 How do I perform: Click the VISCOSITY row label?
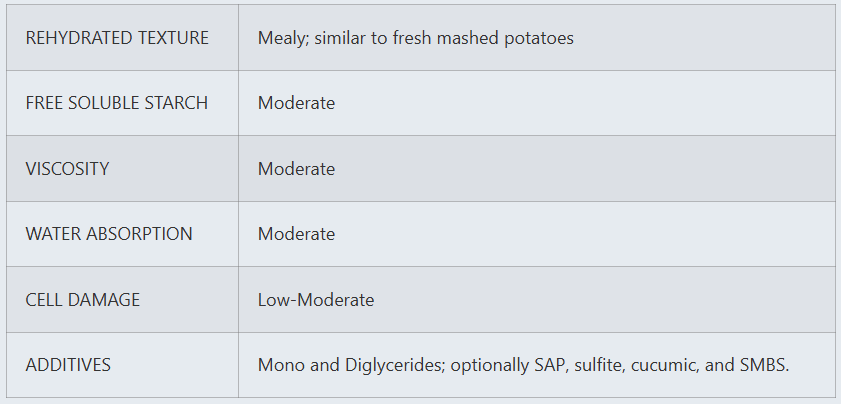tap(68, 168)
